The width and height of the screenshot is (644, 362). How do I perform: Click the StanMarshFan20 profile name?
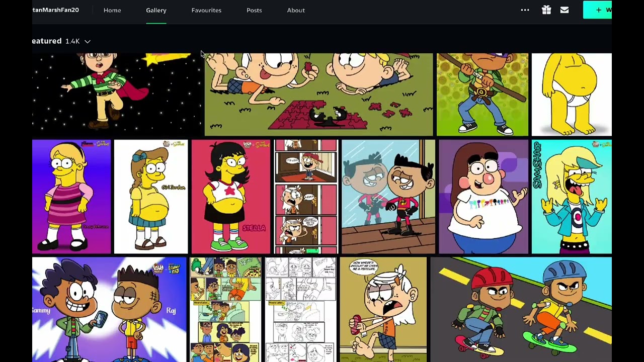click(55, 10)
